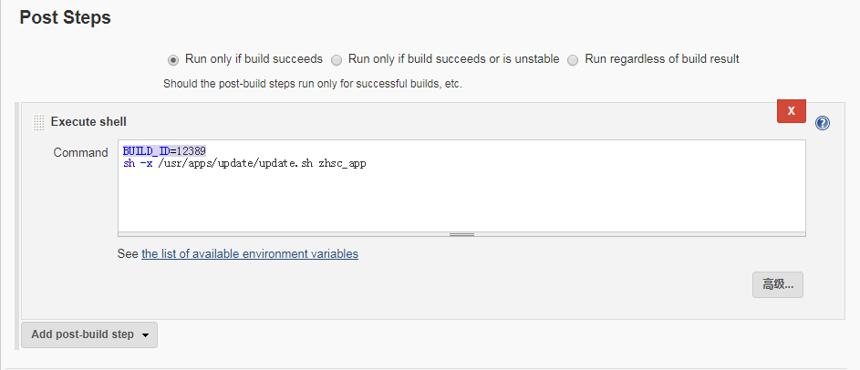
Task: Select 'Run regardless of build result' radio
Action: [573, 60]
